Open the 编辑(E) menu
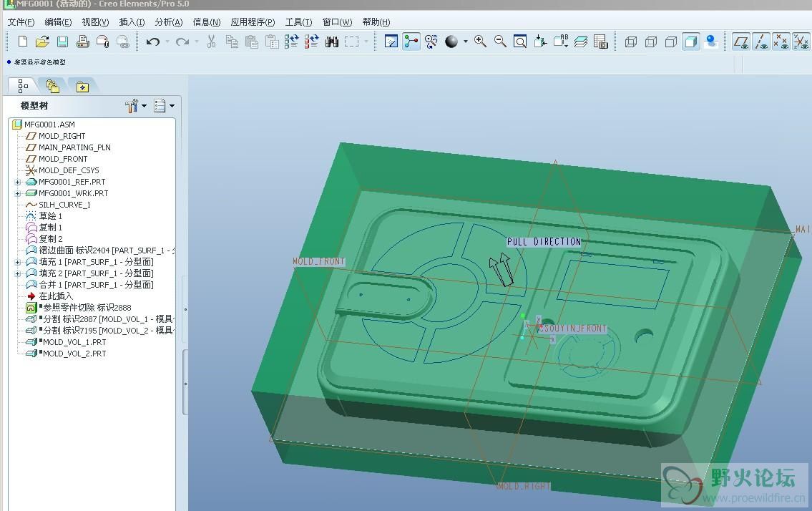812x511 pixels. pos(58,21)
